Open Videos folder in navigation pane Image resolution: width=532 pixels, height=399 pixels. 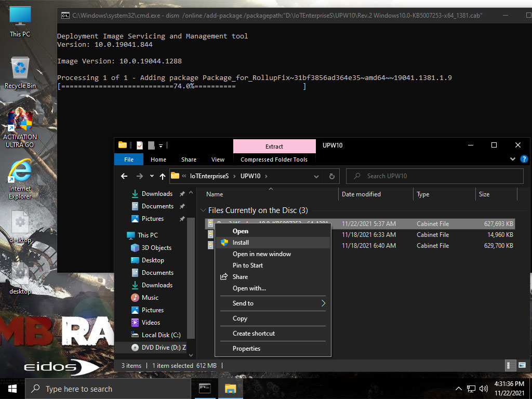(x=151, y=323)
